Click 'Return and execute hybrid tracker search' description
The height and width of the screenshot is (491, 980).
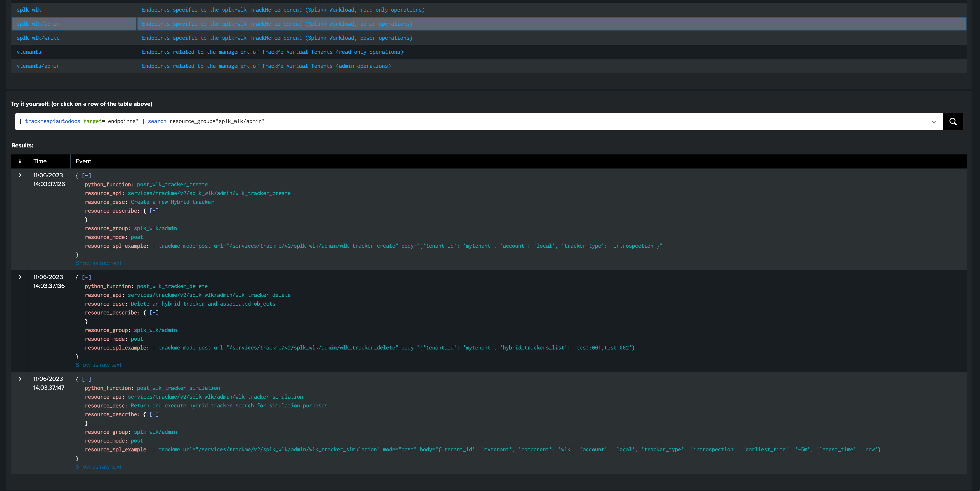tap(229, 406)
